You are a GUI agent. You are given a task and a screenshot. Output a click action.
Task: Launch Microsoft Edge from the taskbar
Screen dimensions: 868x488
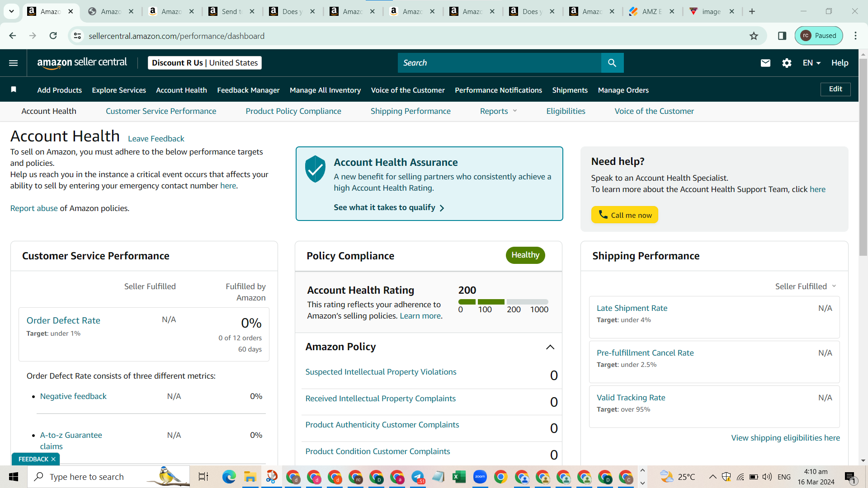click(x=229, y=477)
